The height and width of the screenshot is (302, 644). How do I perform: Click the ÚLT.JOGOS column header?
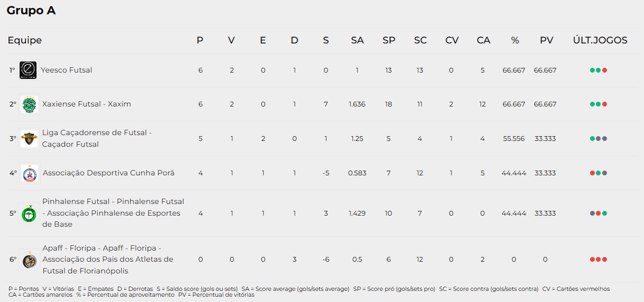[600, 40]
